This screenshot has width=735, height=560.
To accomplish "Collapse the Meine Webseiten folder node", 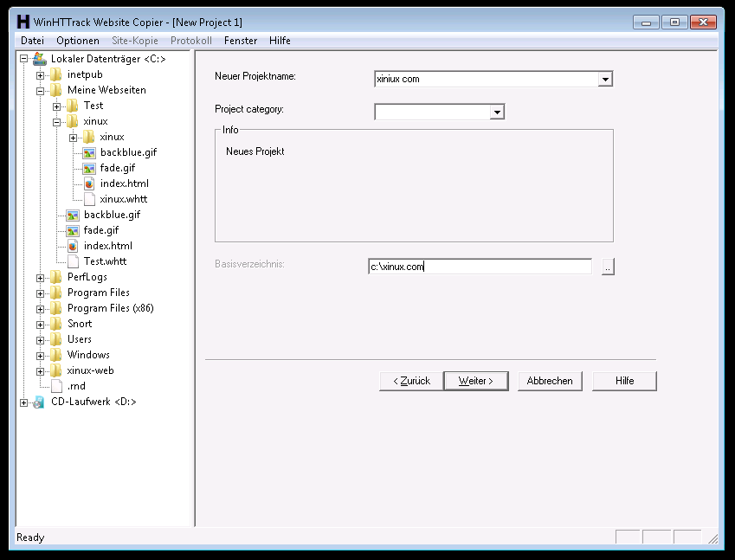I will (x=41, y=90).
